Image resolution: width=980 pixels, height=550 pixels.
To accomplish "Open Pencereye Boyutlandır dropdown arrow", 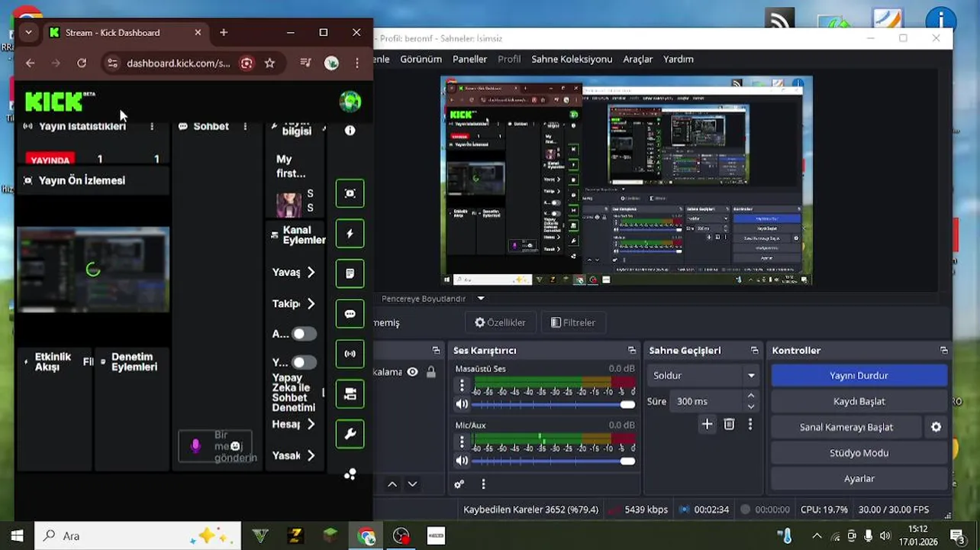I will pos(481,299).
